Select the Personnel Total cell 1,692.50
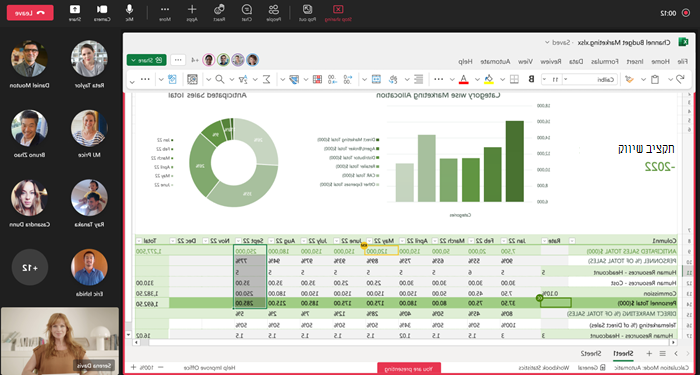Viewport: 700px width, 375px height. pos(152,303)
